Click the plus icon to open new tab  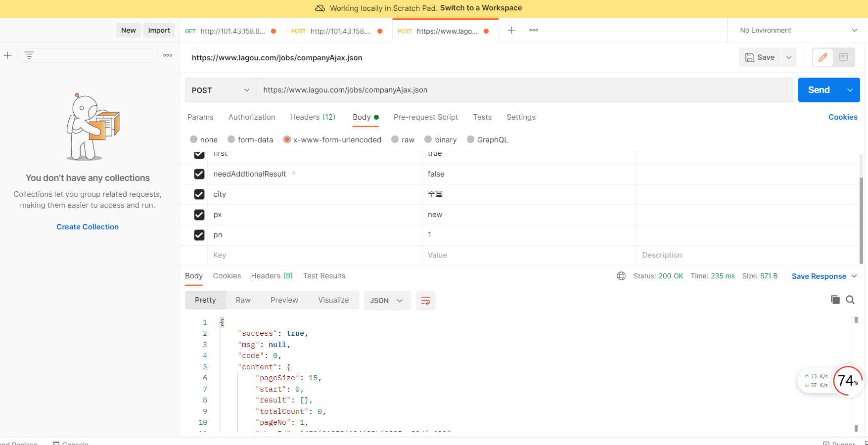(511, 30)
